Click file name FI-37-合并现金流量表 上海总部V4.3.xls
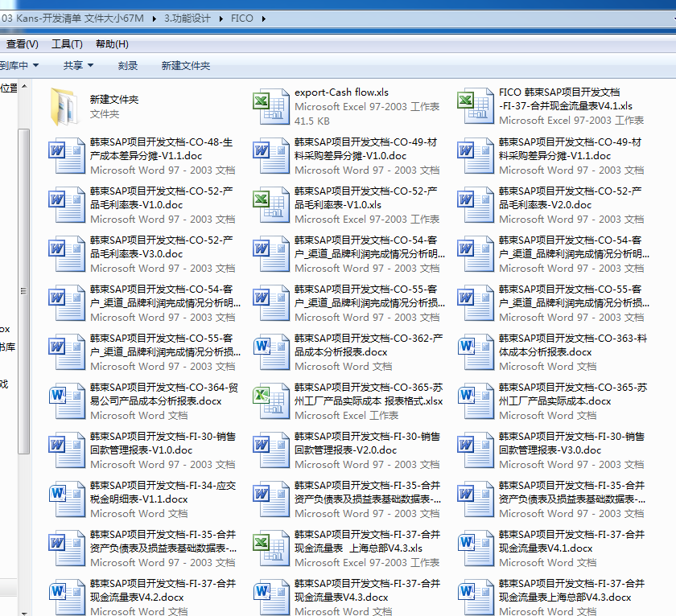Screen dimensions: 676x616 point(367,541)
